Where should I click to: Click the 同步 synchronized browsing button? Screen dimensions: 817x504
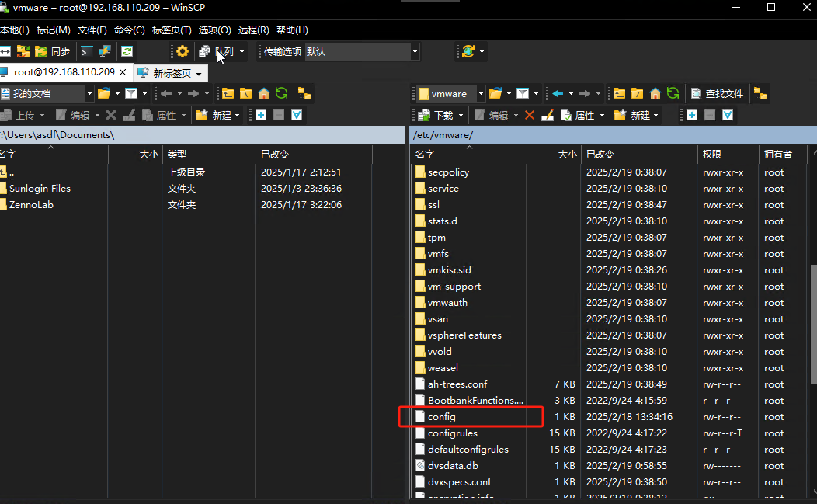(53, 51)
